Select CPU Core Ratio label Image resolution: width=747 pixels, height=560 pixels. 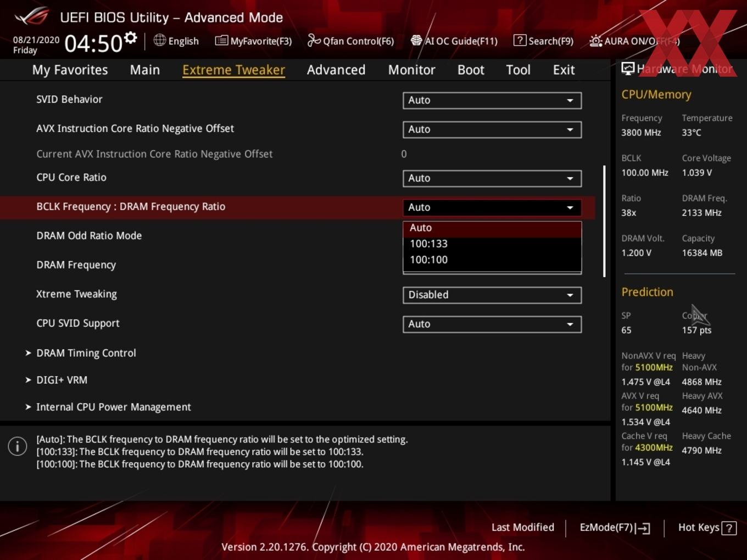coord(71,177)
